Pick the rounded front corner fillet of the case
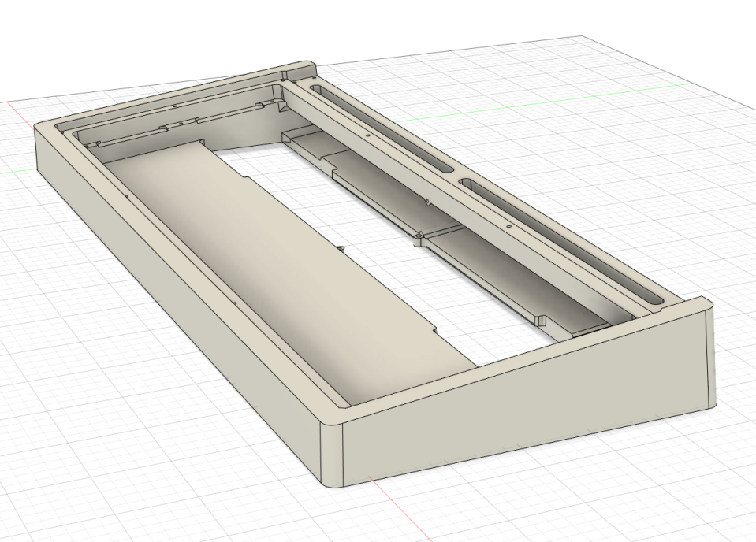 pos(332,455)
